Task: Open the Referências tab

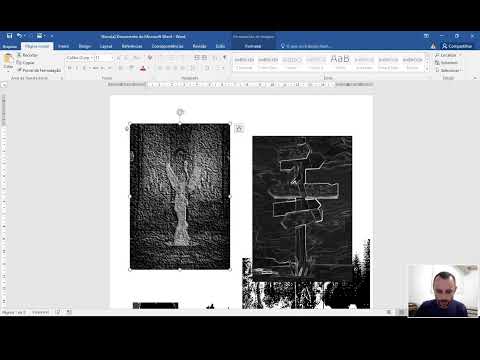Action: point(132,46)
